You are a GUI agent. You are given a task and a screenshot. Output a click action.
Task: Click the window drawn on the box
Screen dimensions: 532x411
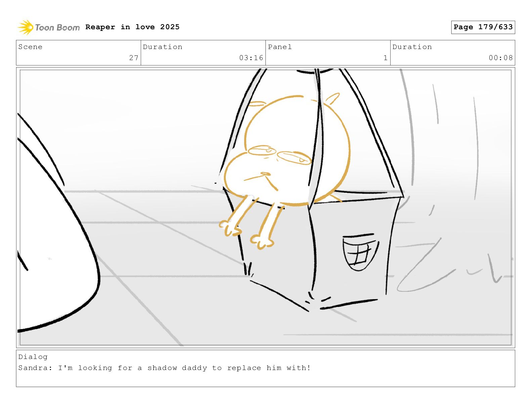click(x=361, y=252)
